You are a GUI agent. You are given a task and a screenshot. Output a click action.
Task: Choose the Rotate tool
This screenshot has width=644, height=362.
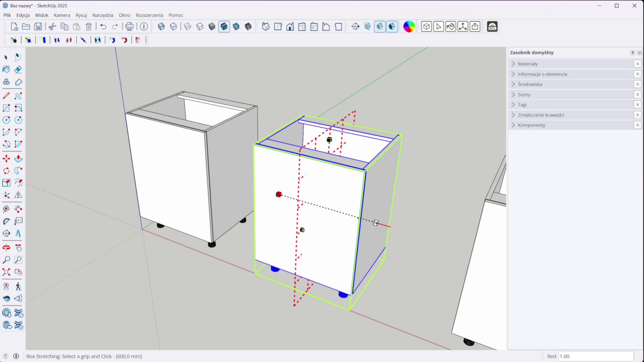[6, 171]
